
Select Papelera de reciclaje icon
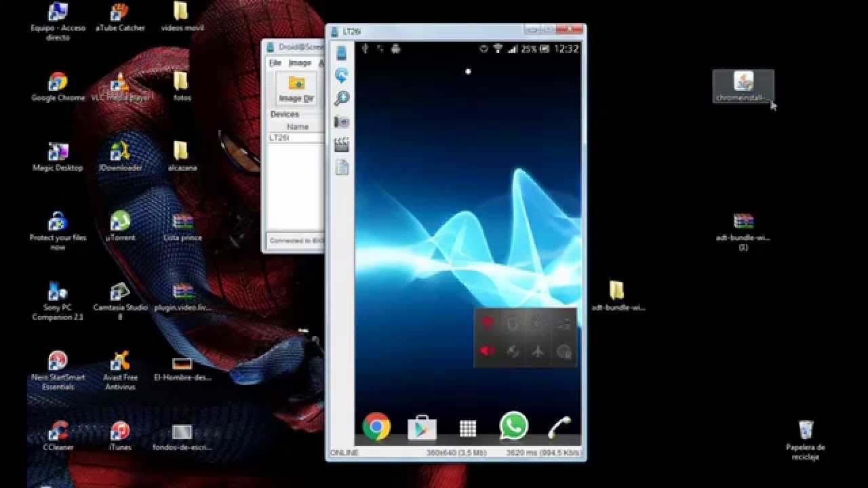[806, 441]
